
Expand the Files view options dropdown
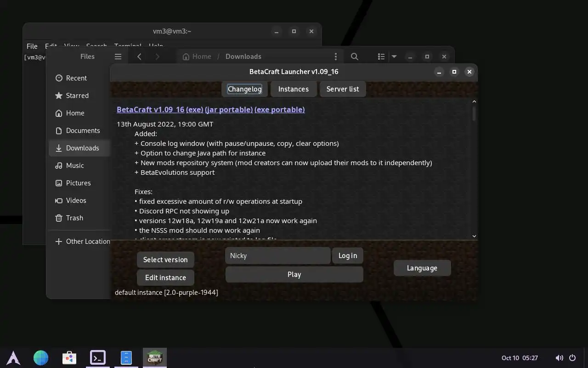394,57
